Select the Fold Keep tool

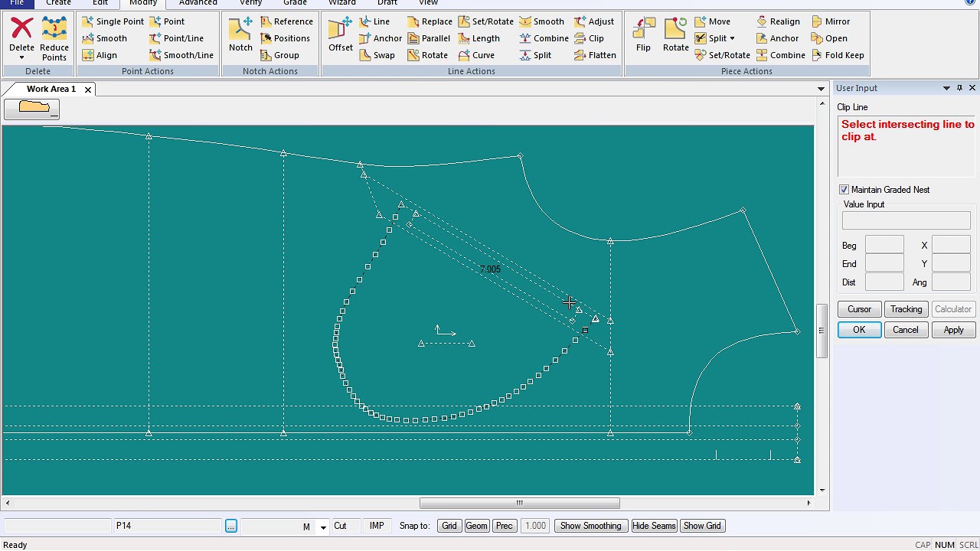click(837, 55)
